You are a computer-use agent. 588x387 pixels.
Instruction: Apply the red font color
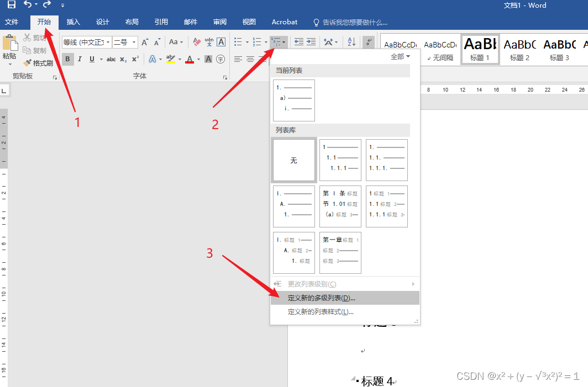(190, 59)
